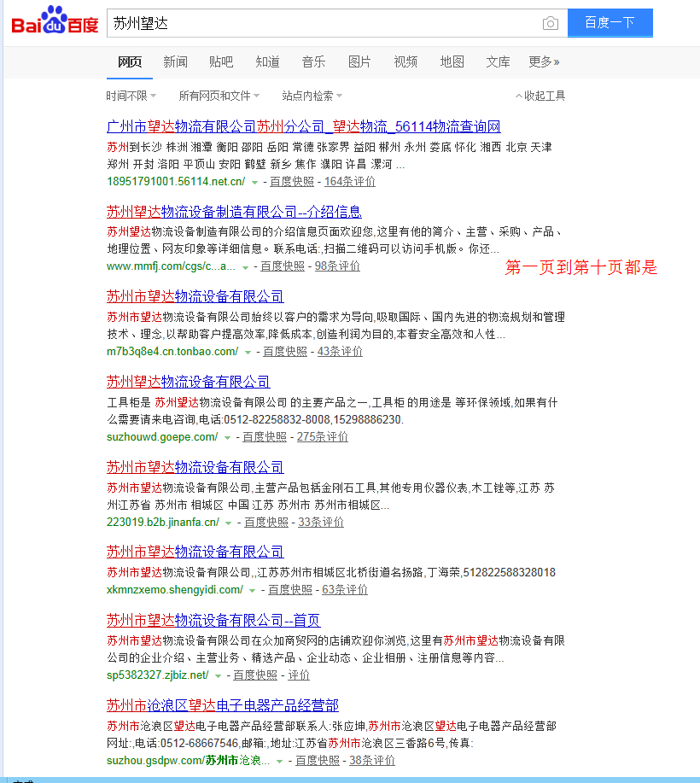Open 98条评价 reviews link
The width and height of the screenshot is (700, 783).
[x=337, y=266]
